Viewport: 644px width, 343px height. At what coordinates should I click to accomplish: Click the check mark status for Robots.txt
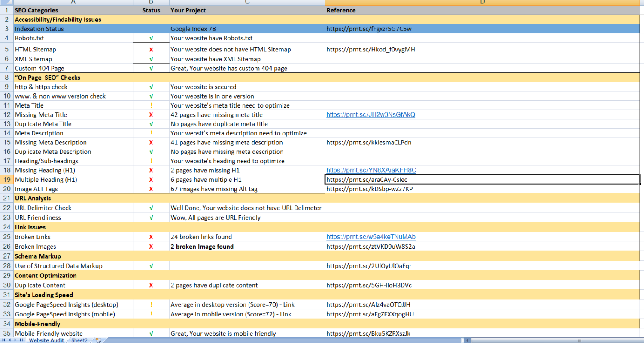coord(151,38)
